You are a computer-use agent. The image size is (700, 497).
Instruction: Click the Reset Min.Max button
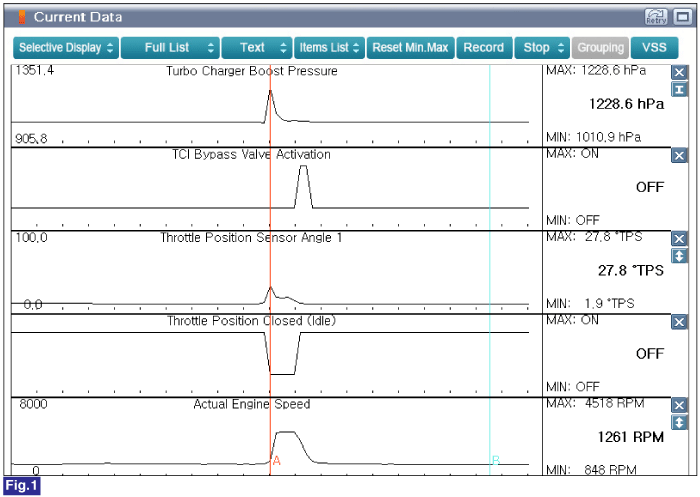(410, 48)
